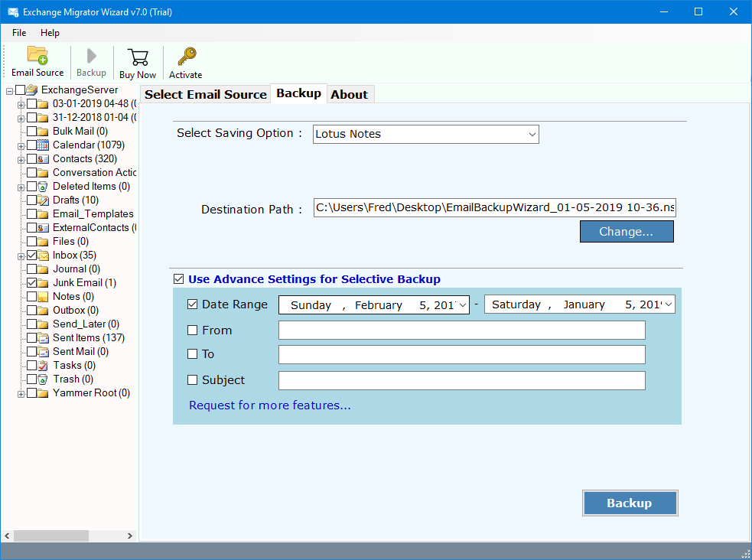Expand the 03-01-2019 04-48 folder node
Screen dimensions: 752x560
point(21,105)
